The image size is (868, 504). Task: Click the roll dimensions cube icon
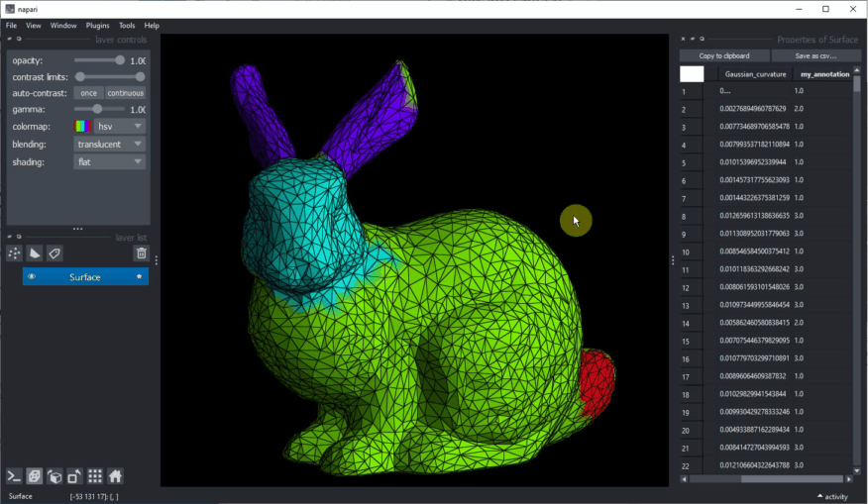click(x=54, y=476)
